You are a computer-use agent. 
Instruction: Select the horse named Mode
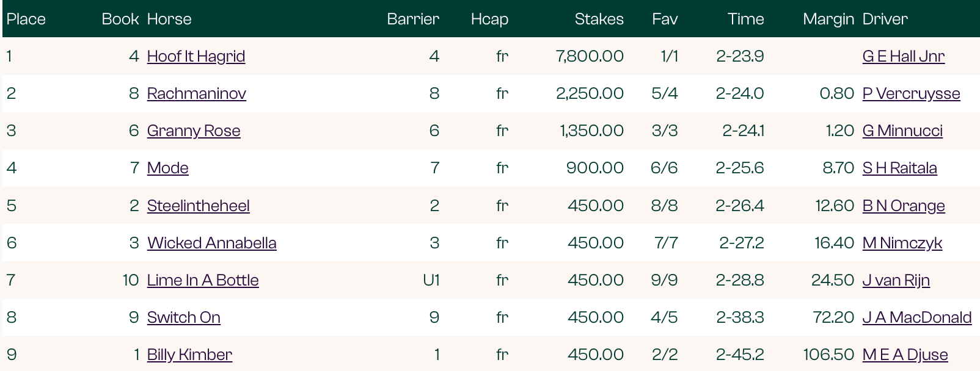tap(167, 168)
